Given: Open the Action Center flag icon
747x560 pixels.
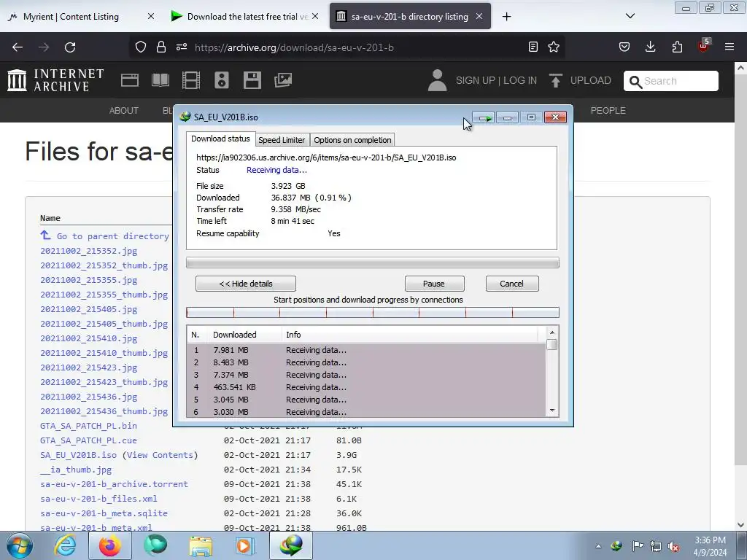Looking at the screenshot, I should point(637,546).
